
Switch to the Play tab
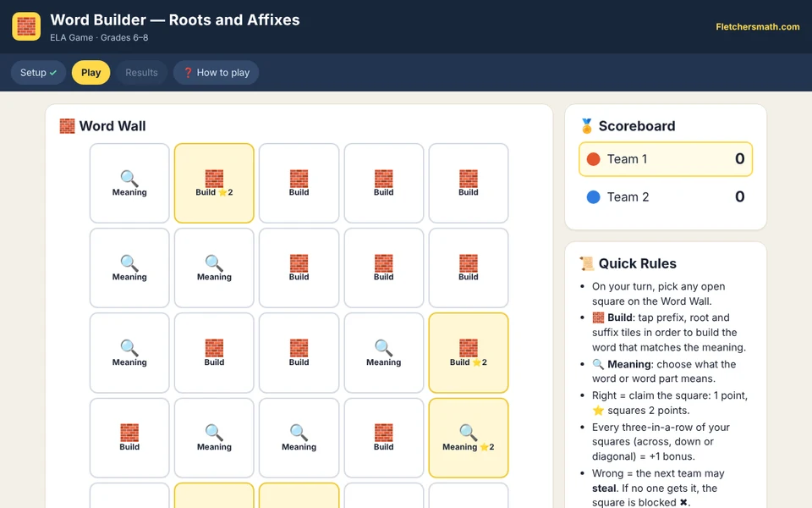point(91,73)
